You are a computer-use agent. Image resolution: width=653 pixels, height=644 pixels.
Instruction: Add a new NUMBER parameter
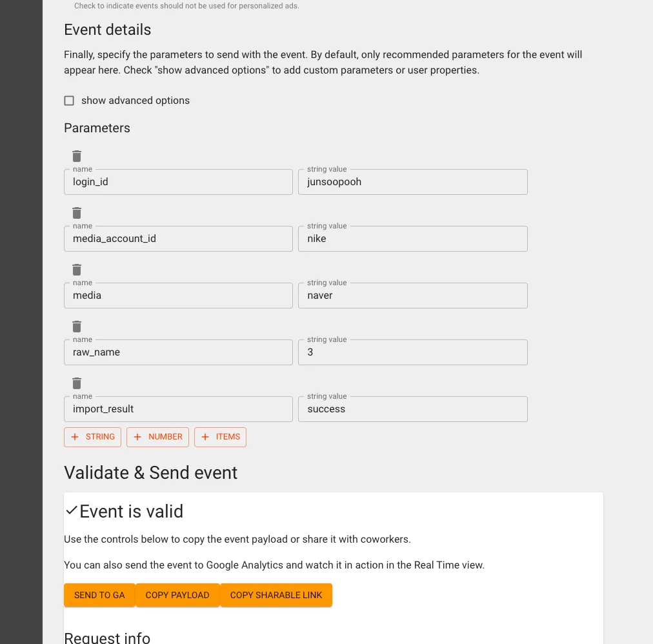157,437
